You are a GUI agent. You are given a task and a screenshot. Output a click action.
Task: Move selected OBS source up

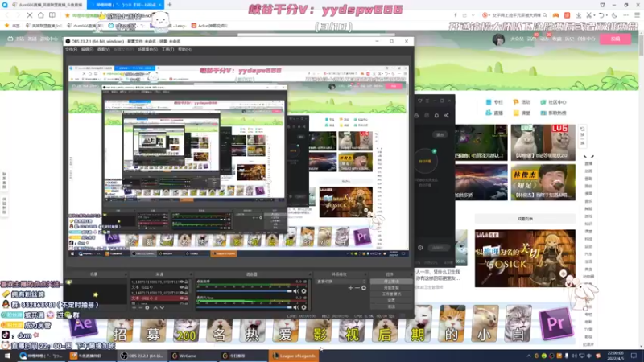(155, 308)
